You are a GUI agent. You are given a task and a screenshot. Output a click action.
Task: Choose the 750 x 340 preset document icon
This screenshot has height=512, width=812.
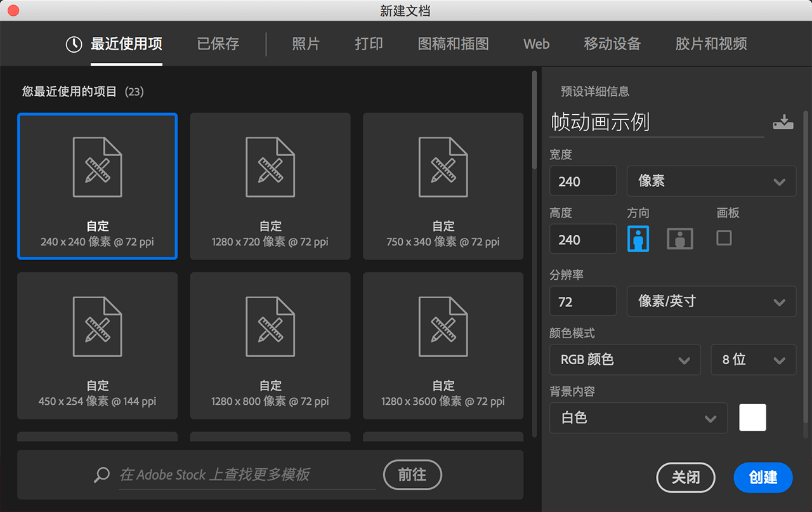[443, 167]
